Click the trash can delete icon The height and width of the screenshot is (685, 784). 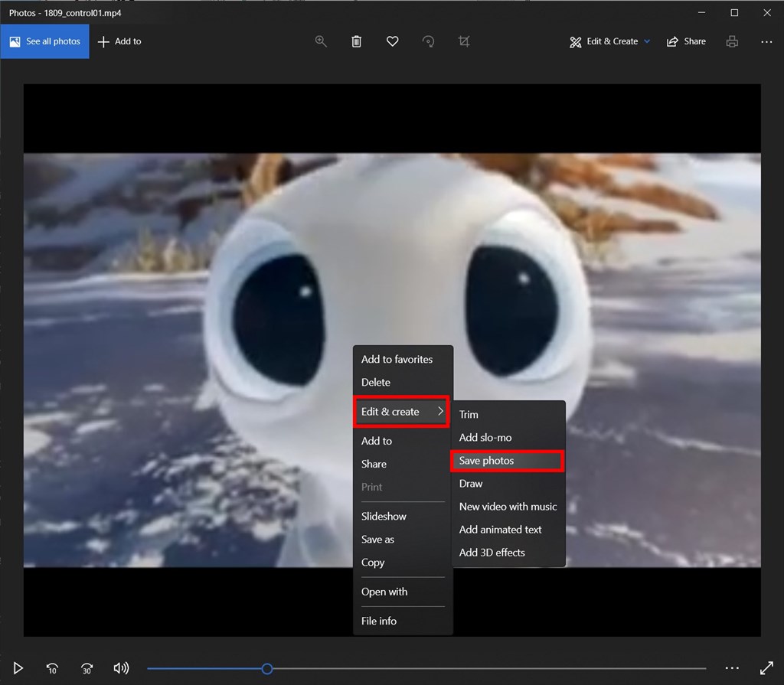[x=356, y=41]
